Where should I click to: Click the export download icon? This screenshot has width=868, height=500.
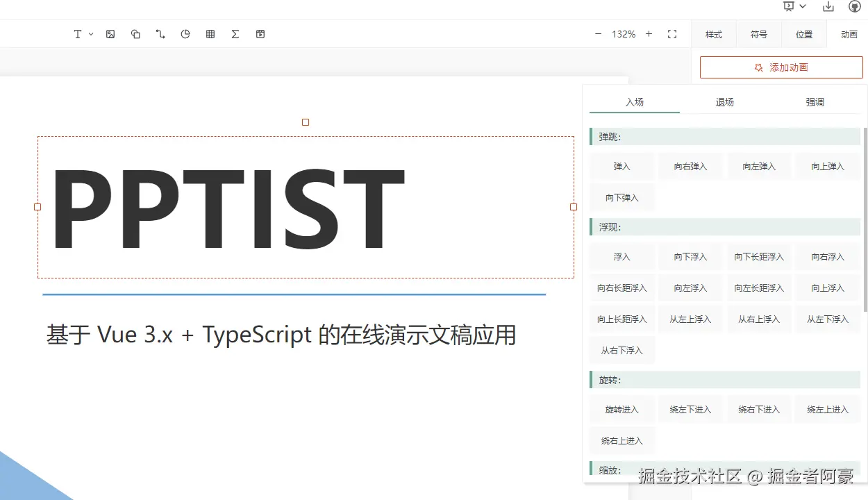pyautogui.click(x=828, y=6)
